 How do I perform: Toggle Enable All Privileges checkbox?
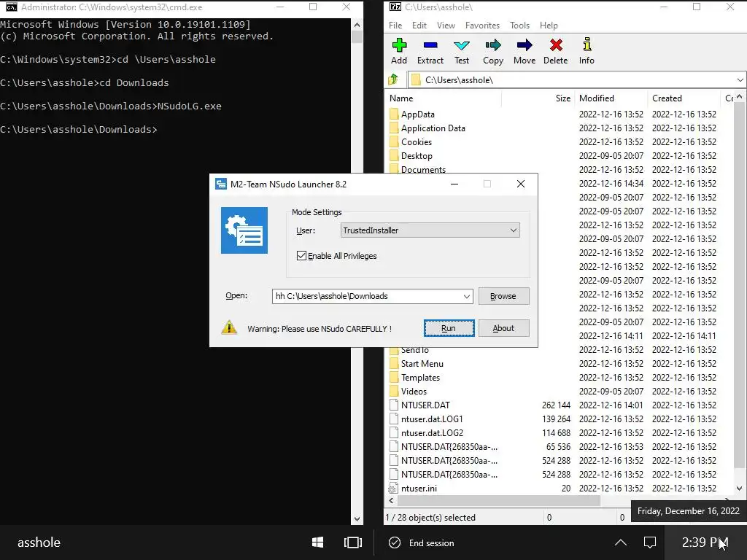point(301,256)
